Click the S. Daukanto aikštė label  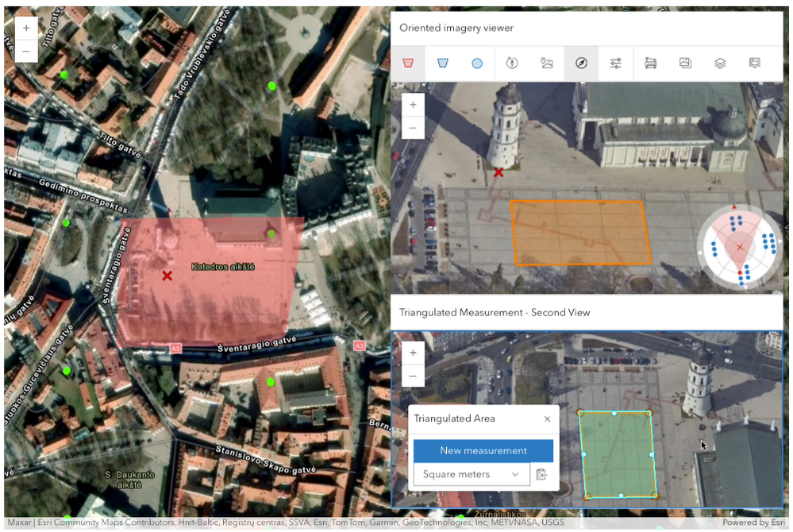pos(129,480)
